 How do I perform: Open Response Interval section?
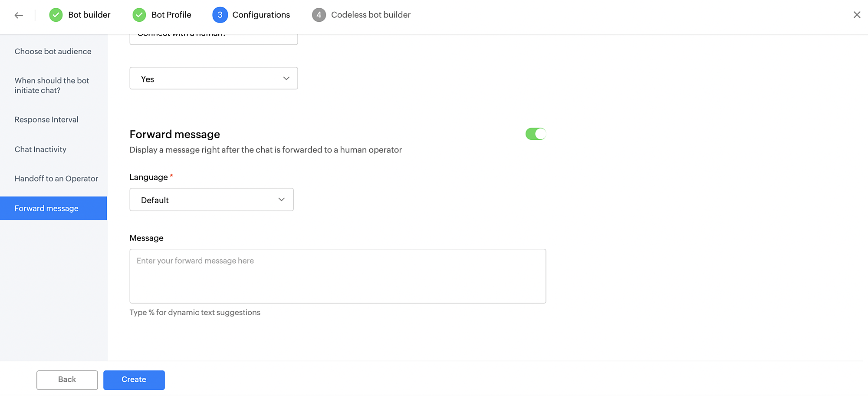[x=46, y=119]
